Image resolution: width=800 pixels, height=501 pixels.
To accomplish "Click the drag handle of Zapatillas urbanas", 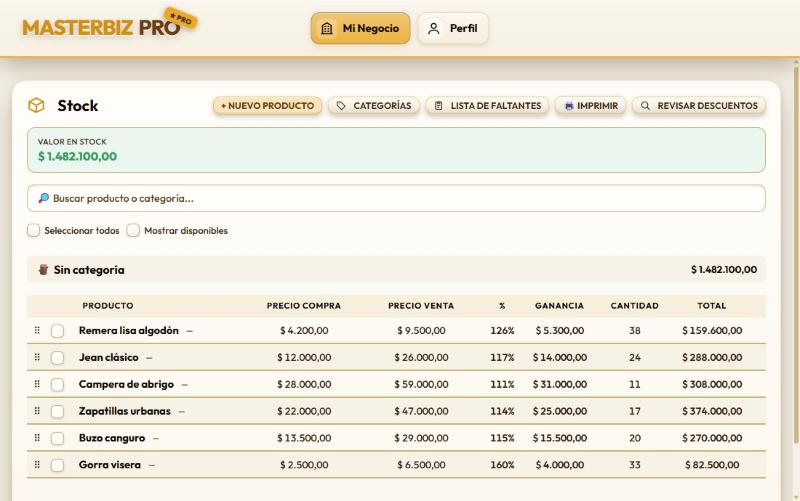I will click(x=37, y=411).
